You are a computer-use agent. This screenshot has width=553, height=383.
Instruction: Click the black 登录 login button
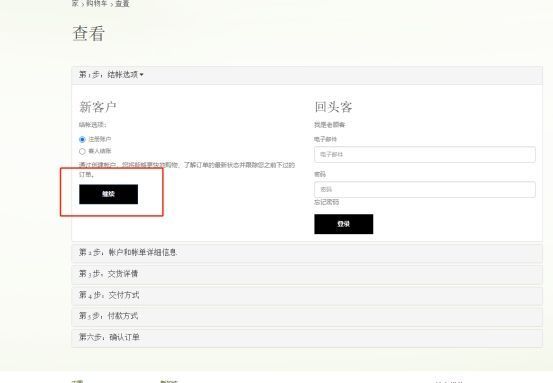(344, 224)
